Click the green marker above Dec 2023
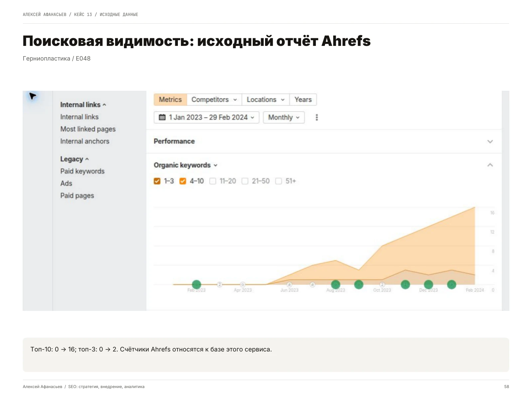Viewport: 532px width, 399px height. pyautogui.click(x=429, y=285)
